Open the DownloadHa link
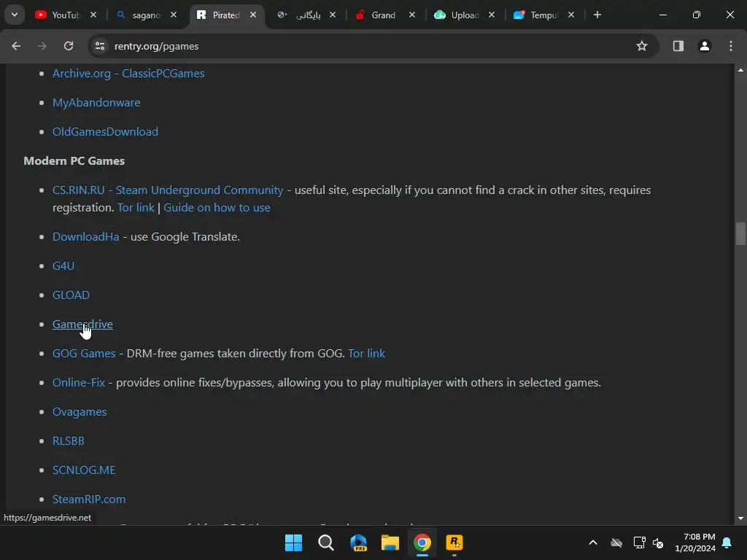 [86, 237]
